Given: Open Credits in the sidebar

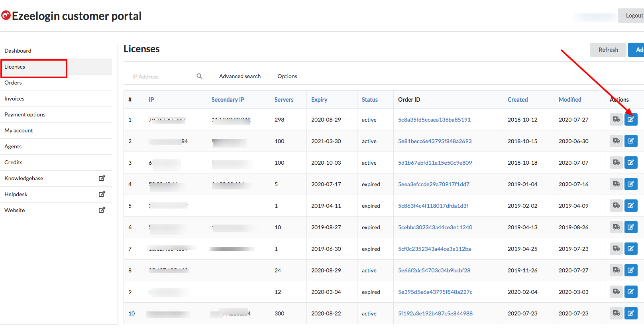Looking at the screenshot, I should click(x=56, y=162).
